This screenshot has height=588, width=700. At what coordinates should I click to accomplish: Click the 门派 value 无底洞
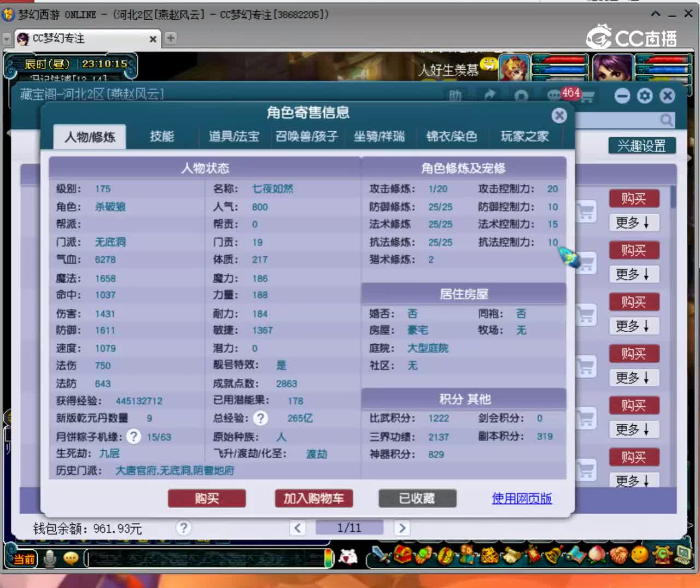tap(110, 242)
